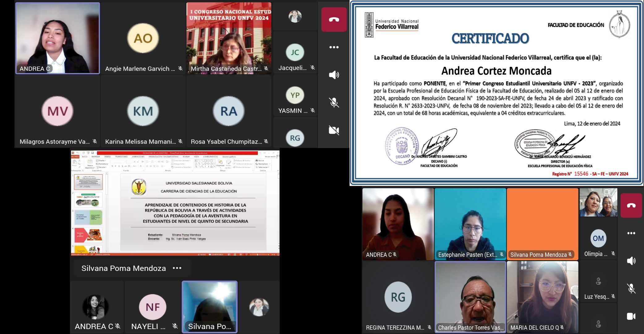
Task: Click Iniciar sesión in PowerPoint
Action: 270,157
